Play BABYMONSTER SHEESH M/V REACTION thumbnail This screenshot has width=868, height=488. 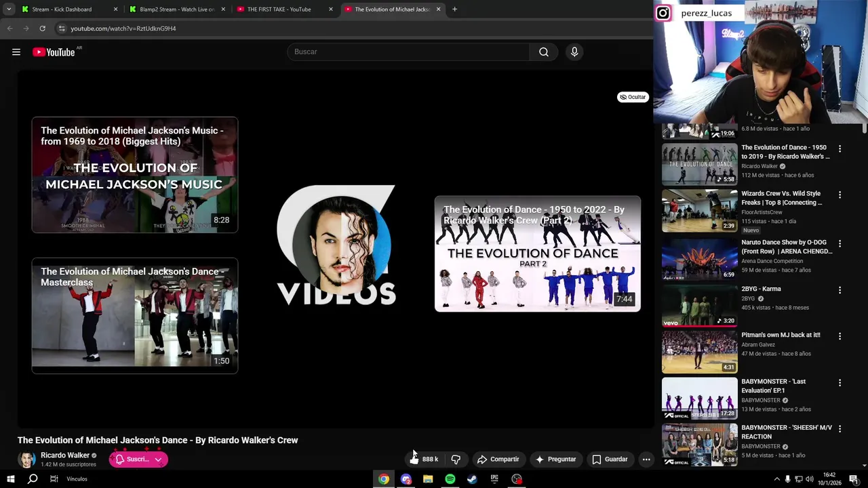click(x=699, y=445)
